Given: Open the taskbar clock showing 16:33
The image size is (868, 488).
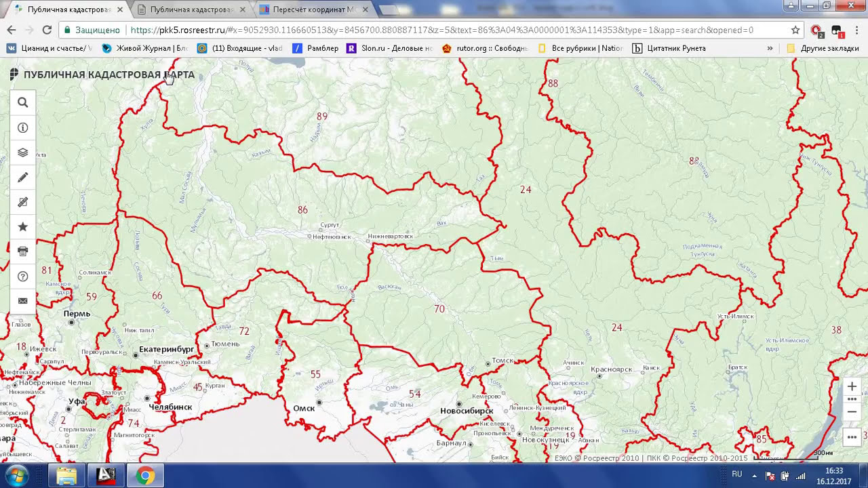Looking at the screenshot, I should (834, 476).
